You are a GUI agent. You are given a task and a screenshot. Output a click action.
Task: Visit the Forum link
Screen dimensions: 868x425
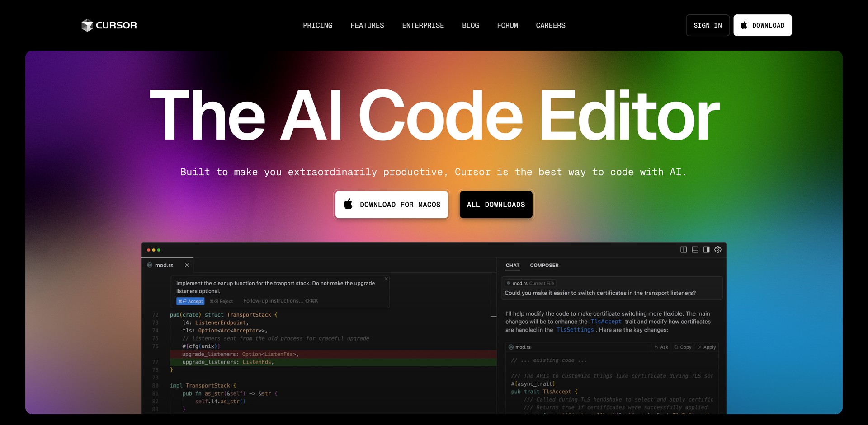[x=507, y=25]
